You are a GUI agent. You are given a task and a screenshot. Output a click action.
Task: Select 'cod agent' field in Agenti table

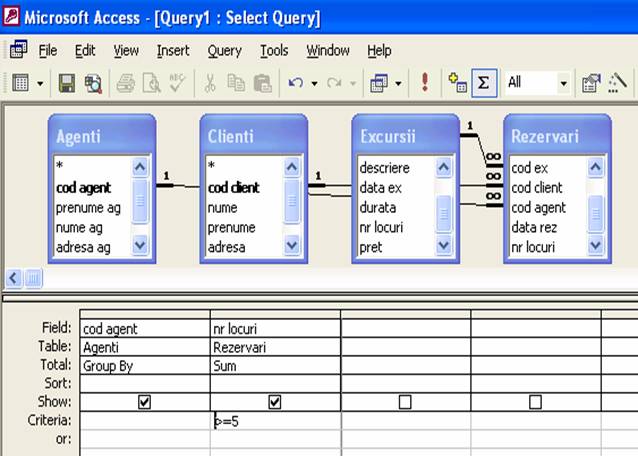[83, 188]
